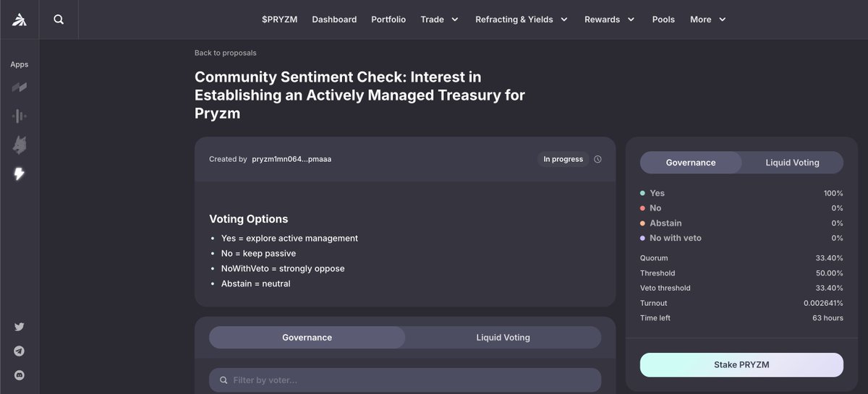Click the 'Apps' sidebar label
The height and width of the screenshot is (394, 868).
[20, 64]
